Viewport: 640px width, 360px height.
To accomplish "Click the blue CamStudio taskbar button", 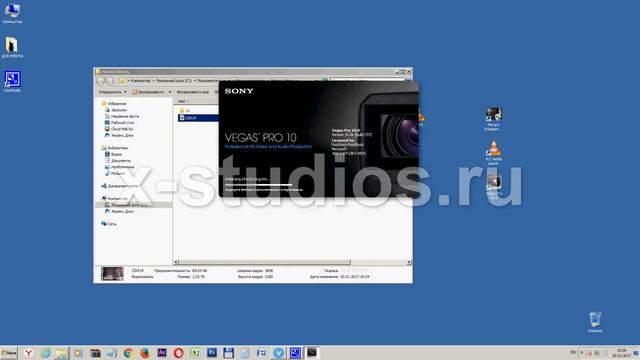I will 295,353.
